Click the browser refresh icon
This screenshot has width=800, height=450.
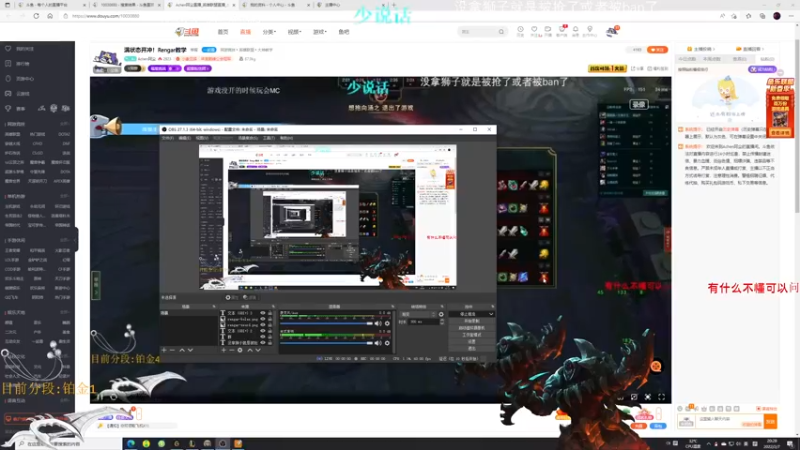(x=36, y=16)
